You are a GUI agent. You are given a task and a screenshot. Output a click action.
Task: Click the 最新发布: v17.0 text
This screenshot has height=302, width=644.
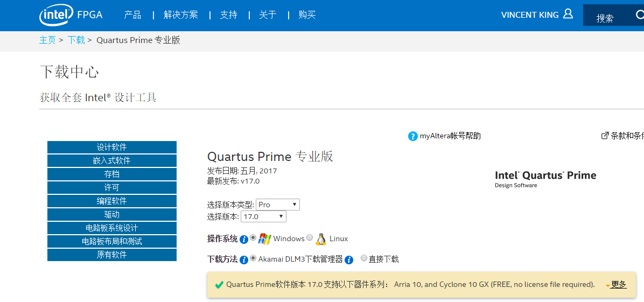(233, 181)
